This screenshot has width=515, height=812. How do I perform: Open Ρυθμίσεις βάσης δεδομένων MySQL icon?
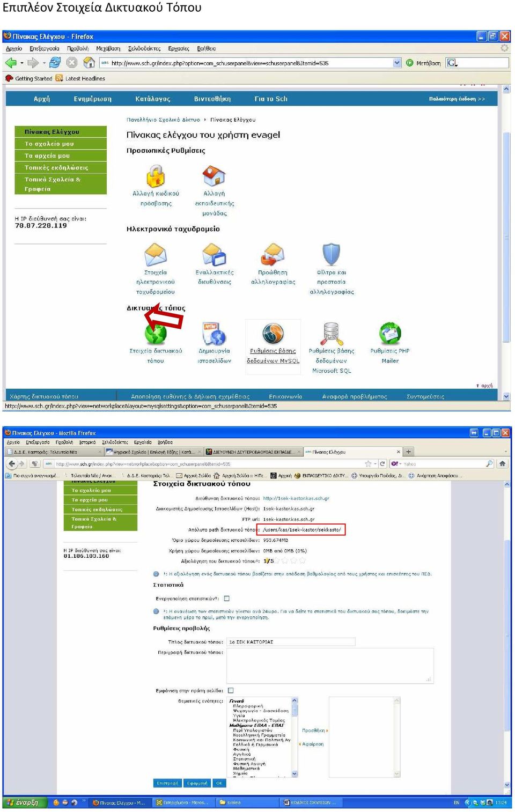273,333
